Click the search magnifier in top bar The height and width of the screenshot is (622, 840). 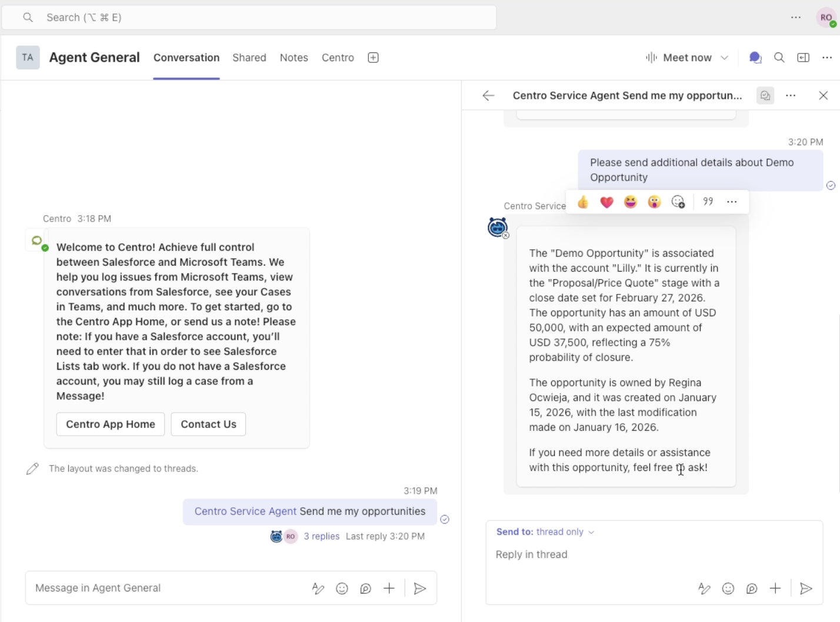click(x=28, y=18)
